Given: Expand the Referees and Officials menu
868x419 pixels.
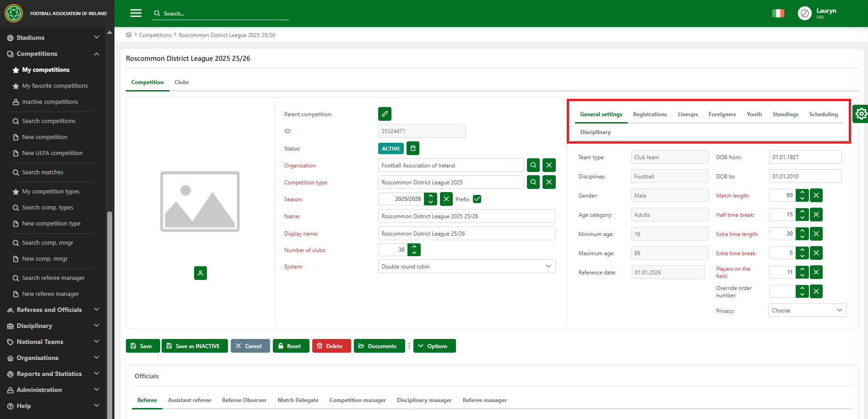Looking at the screenshot, I should [x=53, y=310].
